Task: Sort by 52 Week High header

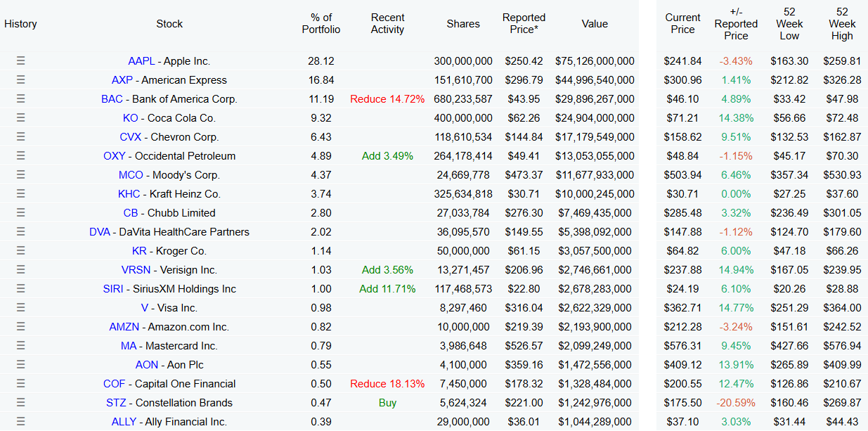Action: click(x=842, y=23)
